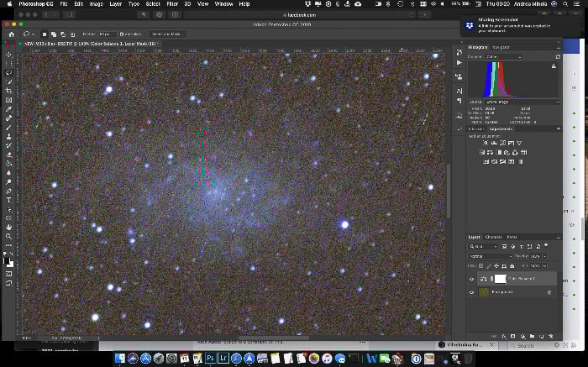588x367 pixels.
Task: Toggle pixel layer filter in Layers panel
Action: pyautogui.click(x=504, y=246)
